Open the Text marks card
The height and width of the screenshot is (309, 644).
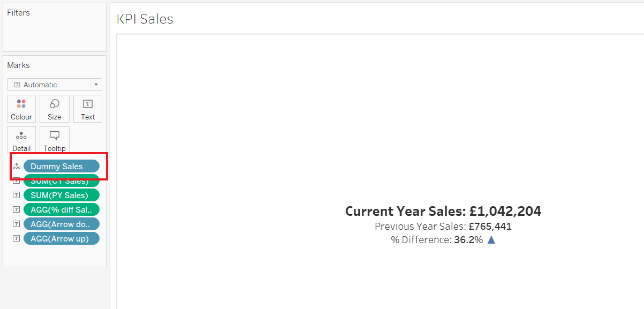[88, 109]
